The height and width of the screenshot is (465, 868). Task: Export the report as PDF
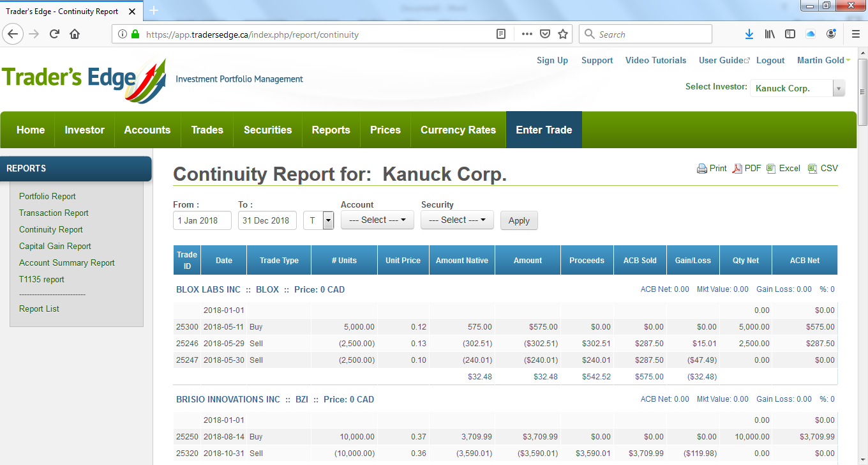coord(746,168)
